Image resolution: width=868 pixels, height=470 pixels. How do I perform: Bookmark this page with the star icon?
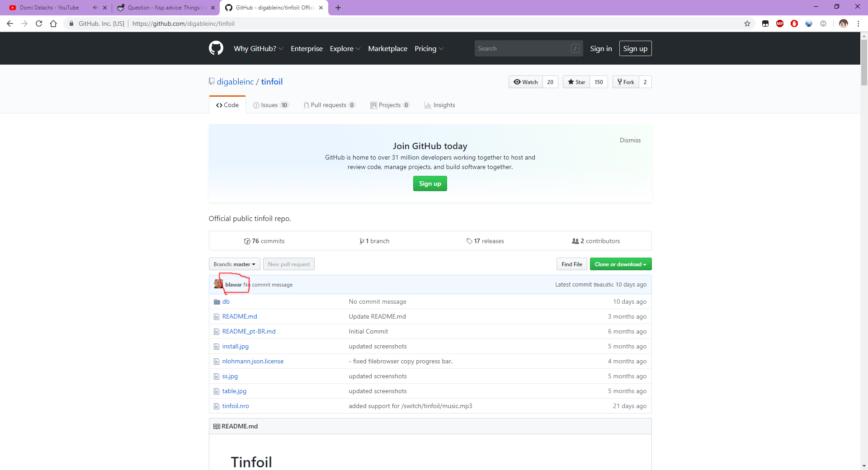[747, 23]
